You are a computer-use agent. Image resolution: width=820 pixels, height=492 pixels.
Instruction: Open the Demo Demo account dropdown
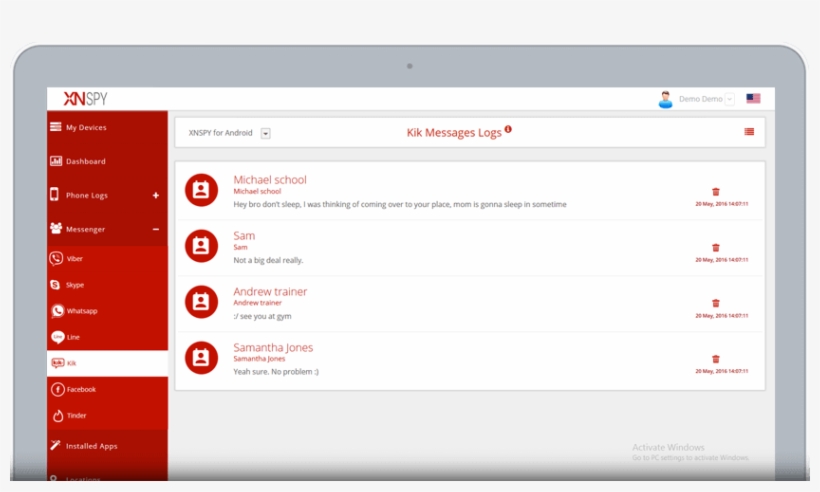[x=730, y=99]
